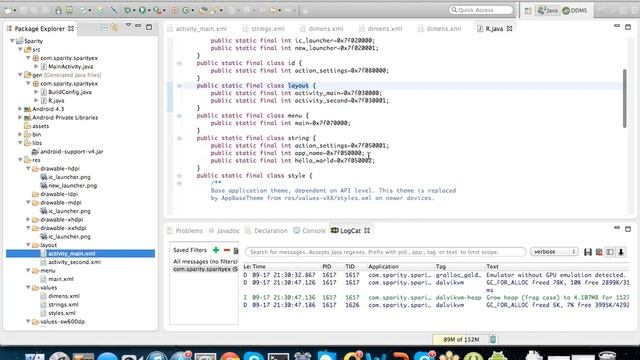Expand the MainActivity.java node
Viewport: 640px width, 360px height.
coord(36,66)
